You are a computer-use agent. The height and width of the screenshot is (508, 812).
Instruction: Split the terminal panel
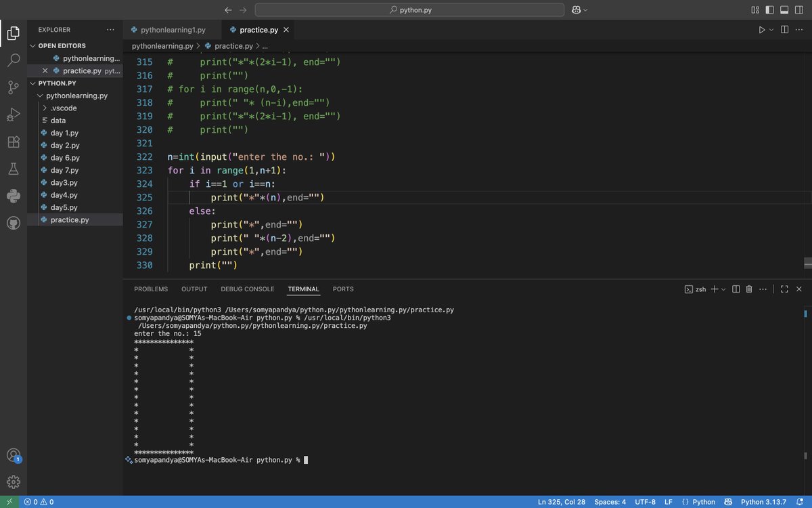coord(736,289)
